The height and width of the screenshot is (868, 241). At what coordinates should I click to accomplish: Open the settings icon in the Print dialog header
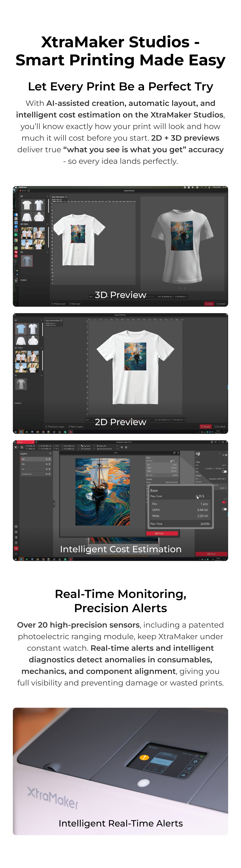pyautogui.click(x=174, y=453)
